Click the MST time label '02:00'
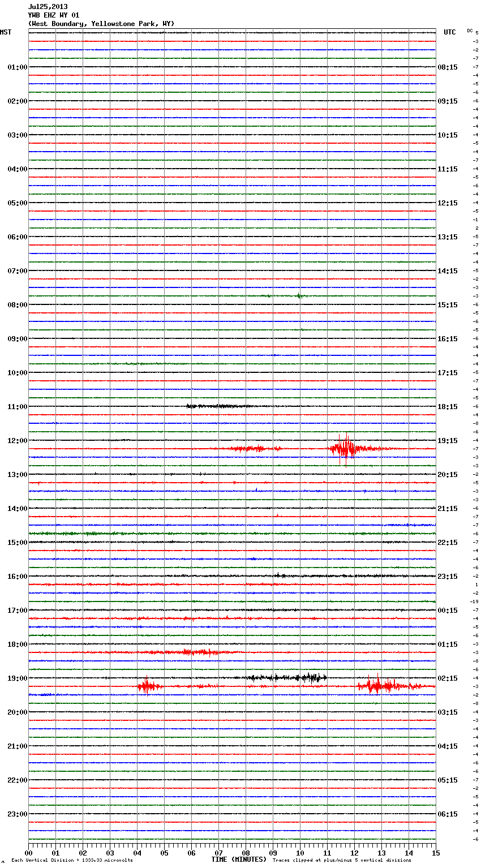Viewport: 481px width, 868px height. point(18,101)
